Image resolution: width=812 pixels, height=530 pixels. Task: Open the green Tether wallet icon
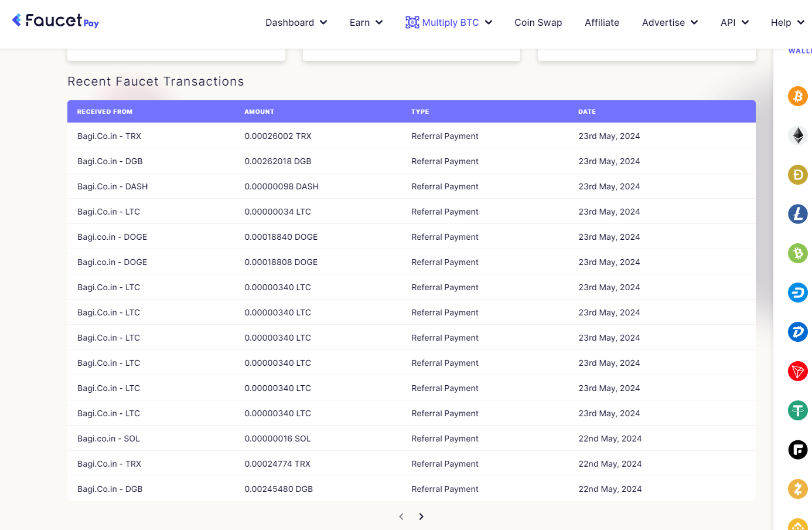pos(797,410)
